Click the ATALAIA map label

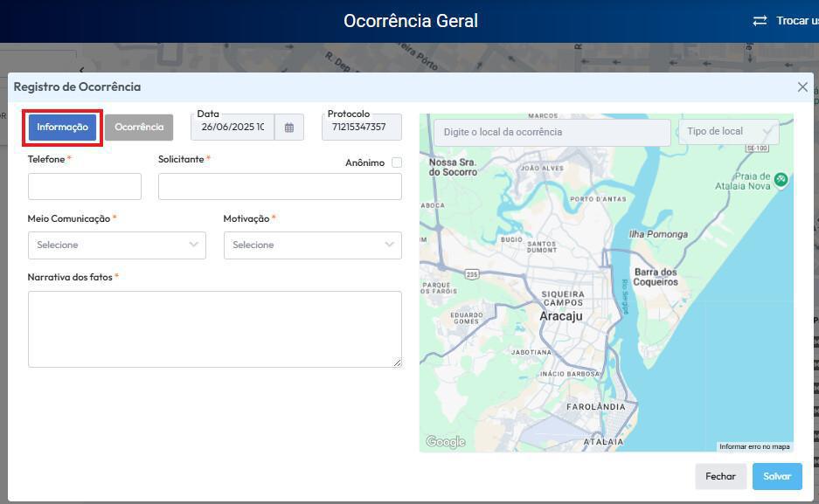(x=603, y=442)
